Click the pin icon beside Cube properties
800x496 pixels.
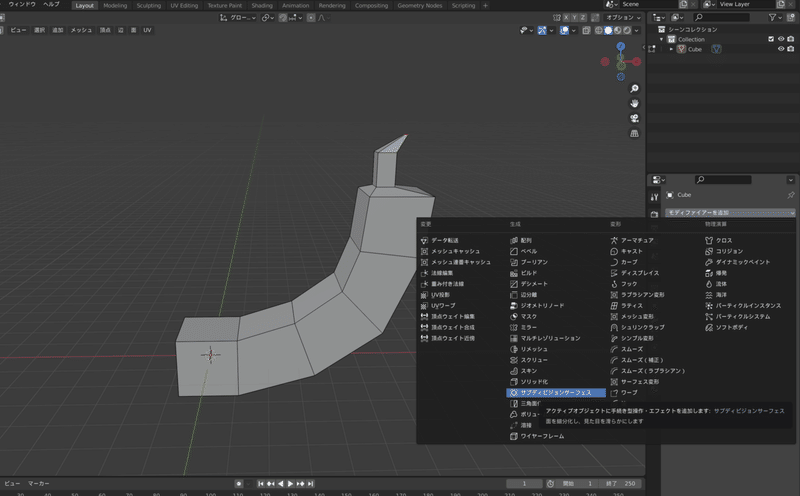tap(791, 195)
